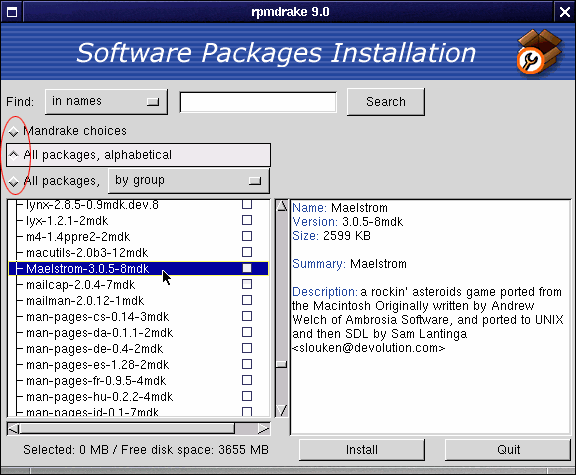Close the rpmdrake window
The image size is (576, 475).
coord(565,12)
